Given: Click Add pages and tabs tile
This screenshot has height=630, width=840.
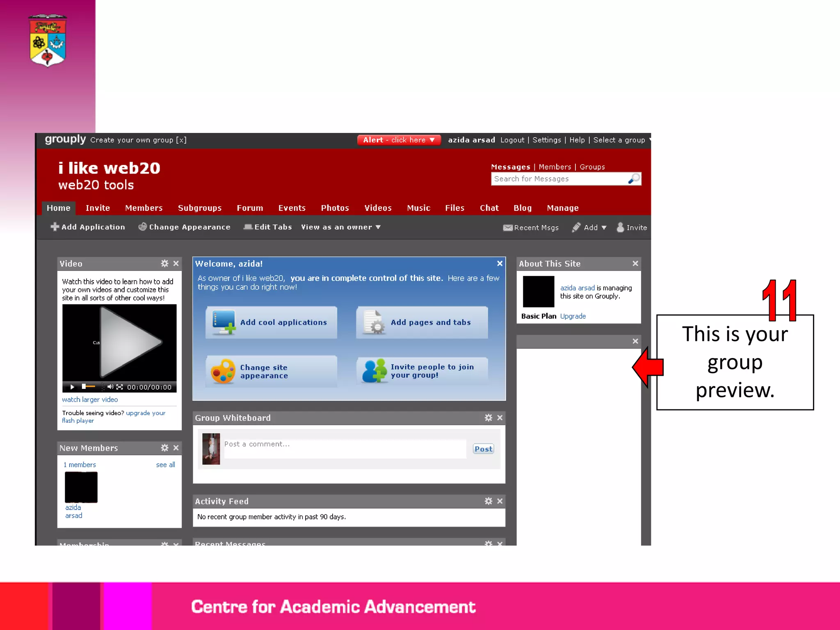Looking at the screenshot, I should [x=422, y=322].
